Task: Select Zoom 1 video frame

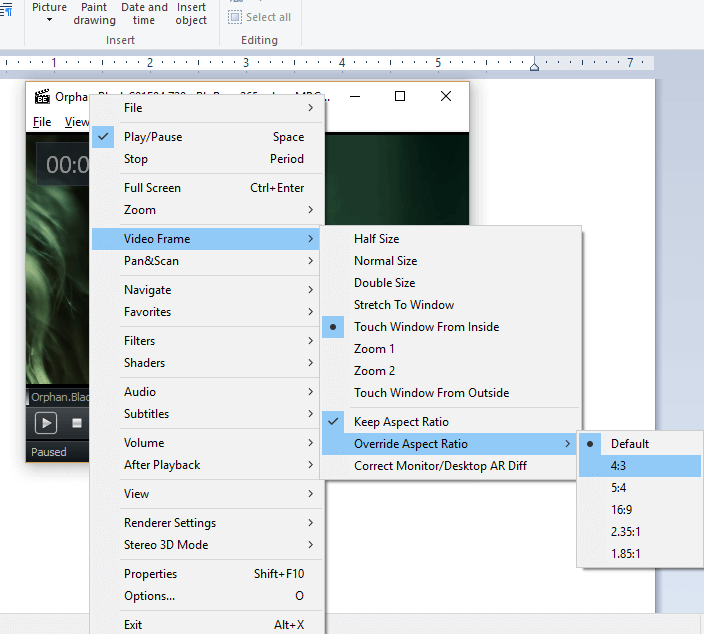Action: tap(451, 349)
